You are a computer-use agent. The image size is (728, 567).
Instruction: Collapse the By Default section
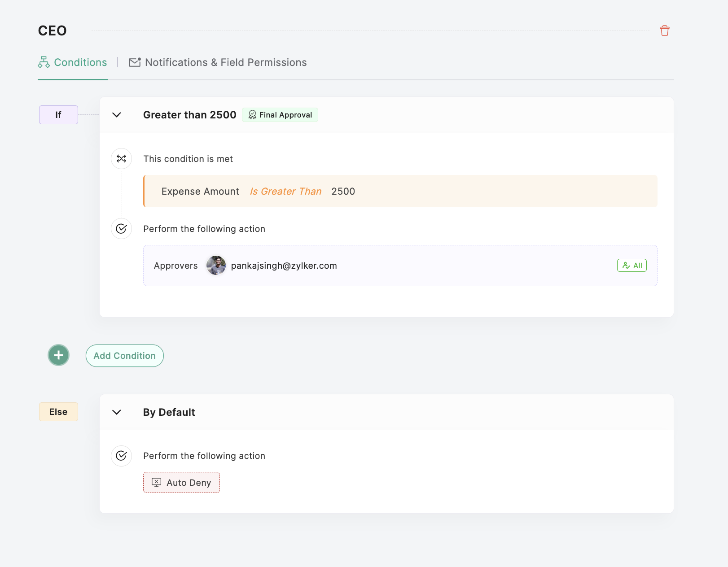(117, 412)
